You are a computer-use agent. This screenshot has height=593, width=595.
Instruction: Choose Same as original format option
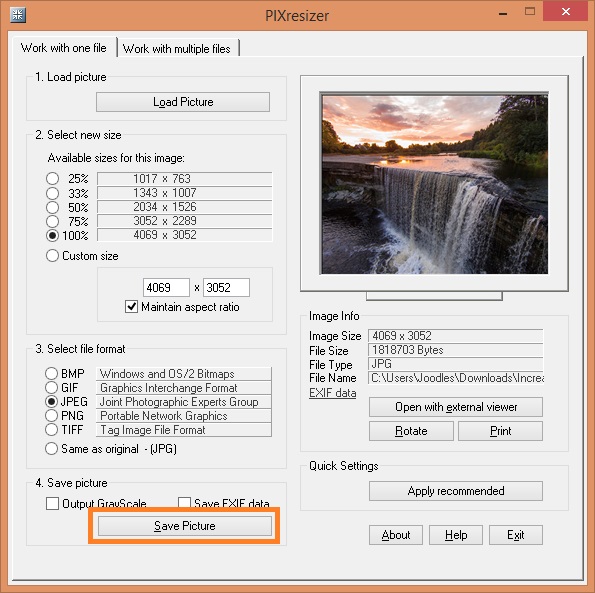point(51,449)
